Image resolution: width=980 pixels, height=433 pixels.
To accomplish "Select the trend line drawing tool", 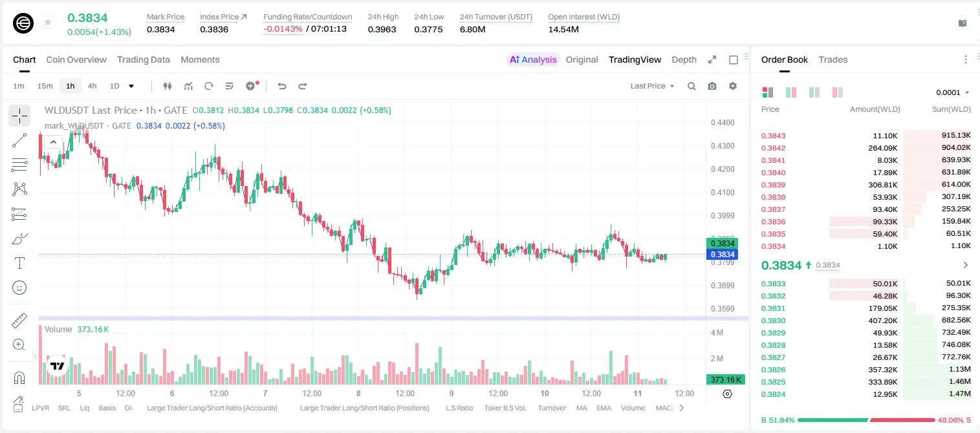I will (x=19, y=140).
